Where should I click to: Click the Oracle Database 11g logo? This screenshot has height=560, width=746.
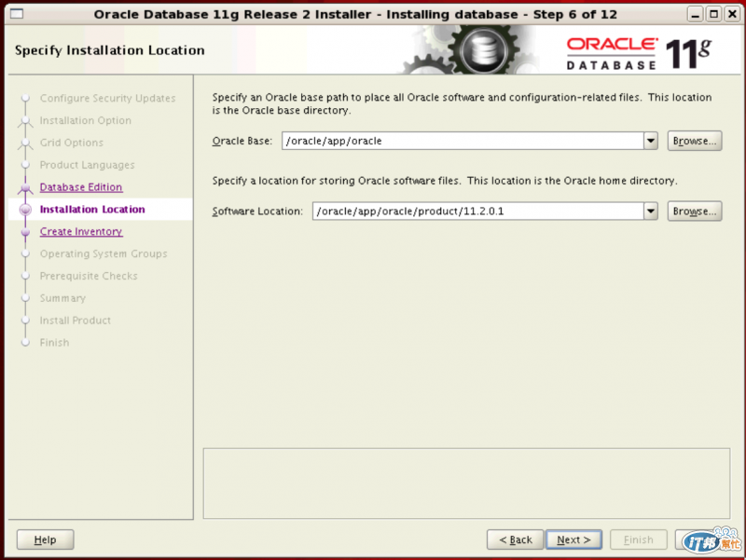[639, 53]
